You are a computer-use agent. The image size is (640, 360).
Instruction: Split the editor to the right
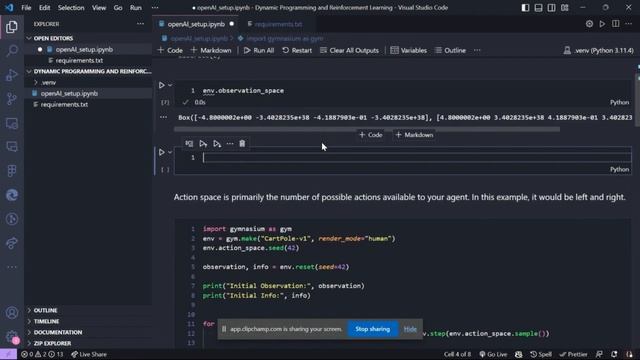(616, 24)
